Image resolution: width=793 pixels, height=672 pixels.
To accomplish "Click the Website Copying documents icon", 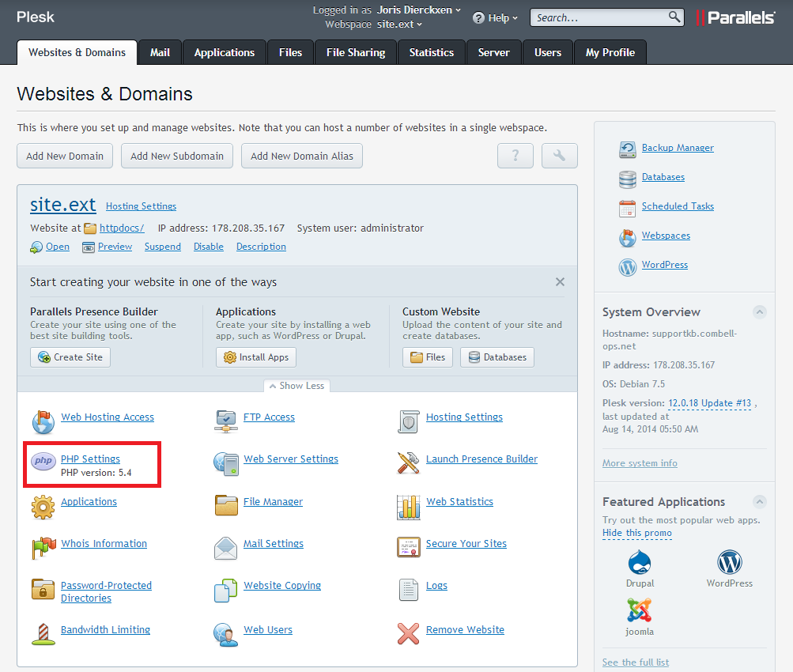I will (225, 591).
